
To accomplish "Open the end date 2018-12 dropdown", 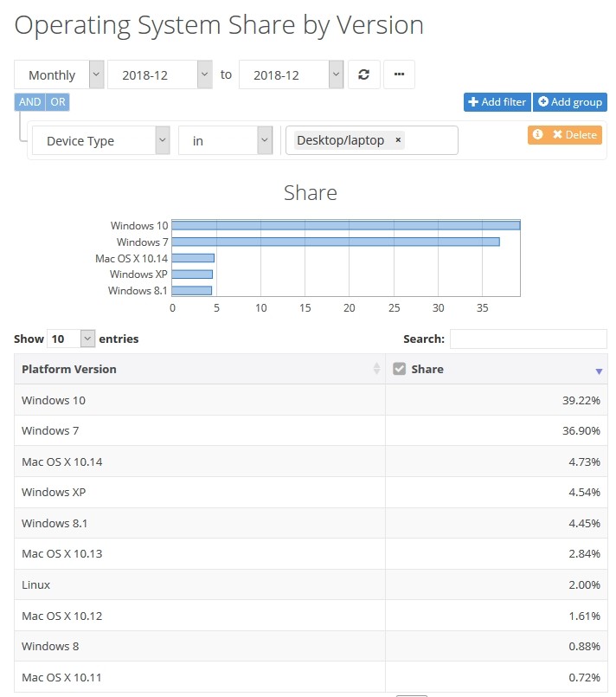I will [292, 74].
